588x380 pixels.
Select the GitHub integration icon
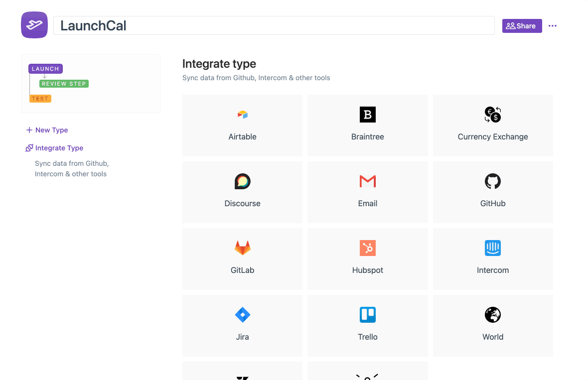pos(493,181)
